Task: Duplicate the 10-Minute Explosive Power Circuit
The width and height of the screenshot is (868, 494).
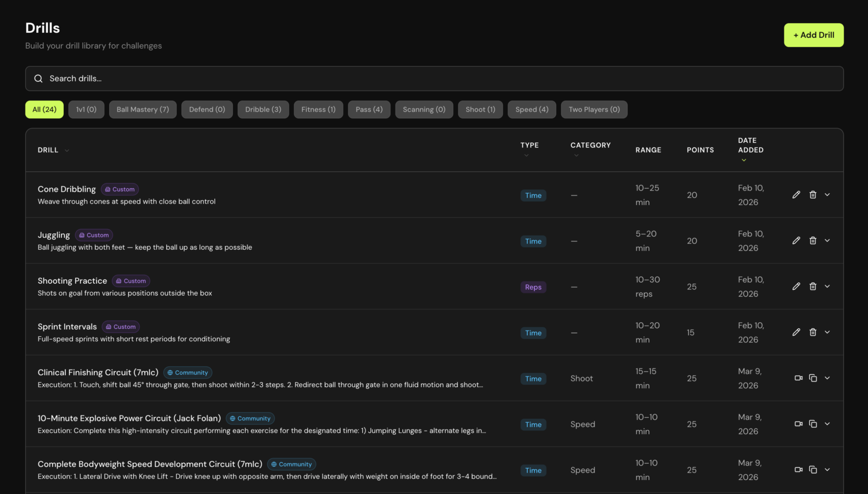Action: tap(813, 424)
